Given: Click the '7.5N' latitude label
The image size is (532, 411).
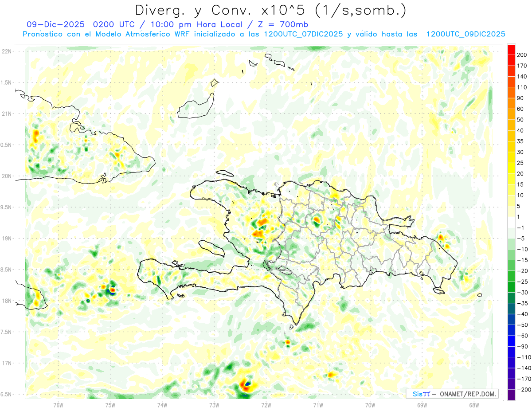Looking at the screenshot, I should pyautogui.click(x=7, y=332).
